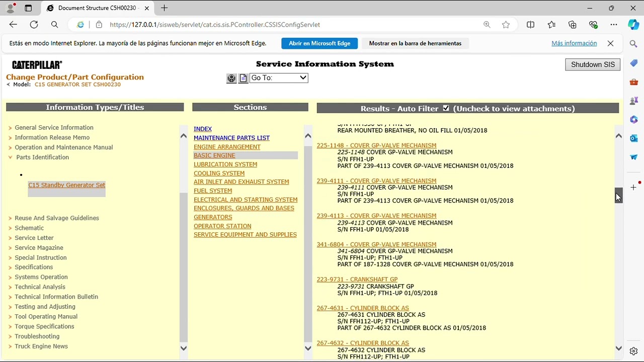Screen dimensions: 644x362
Task: Open the INDEX section
Action: 203,129
